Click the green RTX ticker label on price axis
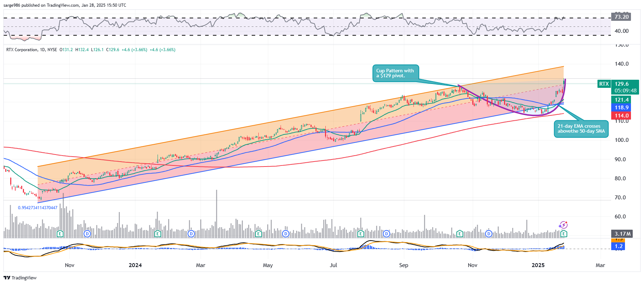This screenshot has width=644, height=284. [604, 84]
